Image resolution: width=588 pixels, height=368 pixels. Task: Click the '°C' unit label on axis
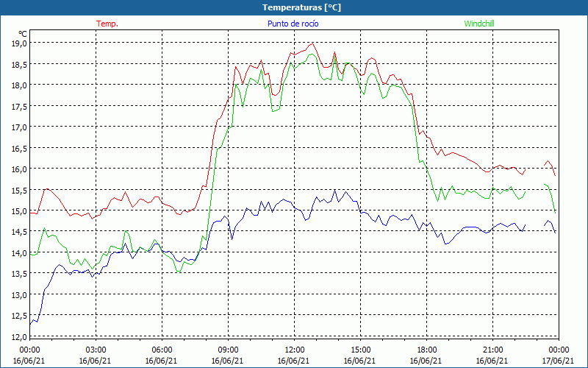23,34
